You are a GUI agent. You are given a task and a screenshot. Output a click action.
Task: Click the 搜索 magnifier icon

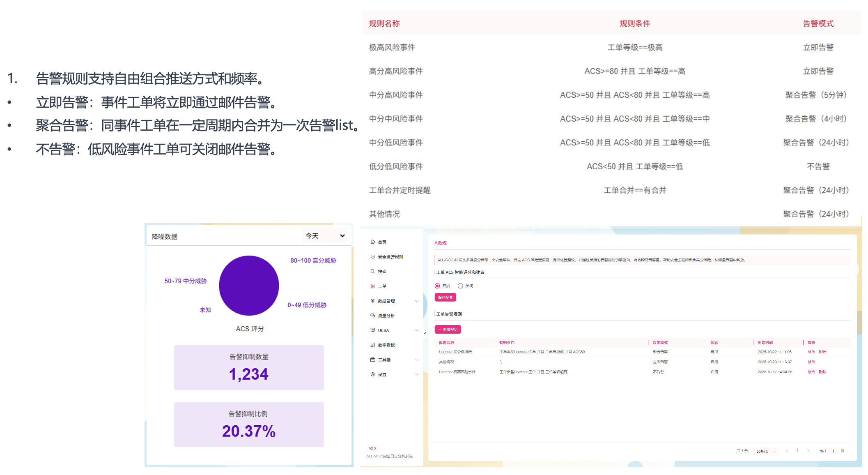click(372, 271)
